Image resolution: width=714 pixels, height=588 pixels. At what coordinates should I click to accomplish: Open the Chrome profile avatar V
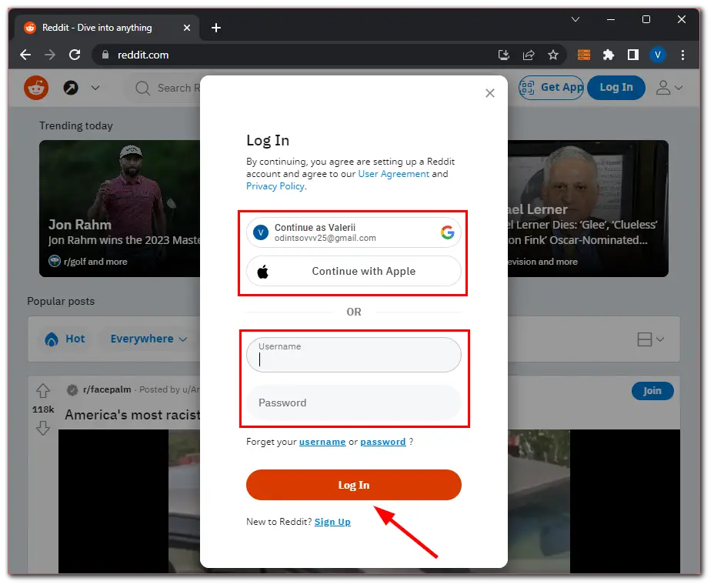[658, 55]
